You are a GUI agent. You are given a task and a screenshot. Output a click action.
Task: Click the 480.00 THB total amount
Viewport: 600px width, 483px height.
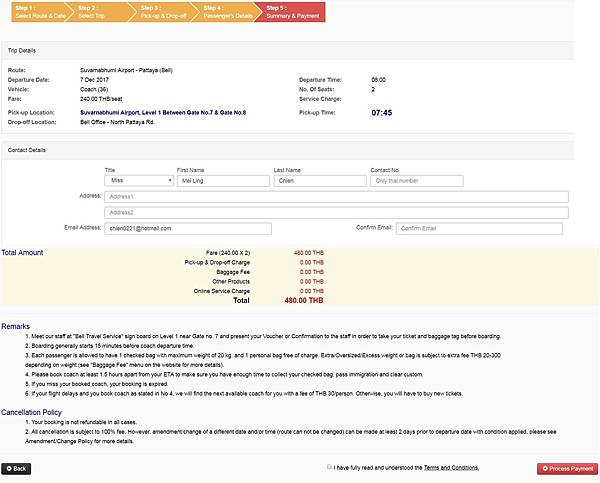(304, 300)
